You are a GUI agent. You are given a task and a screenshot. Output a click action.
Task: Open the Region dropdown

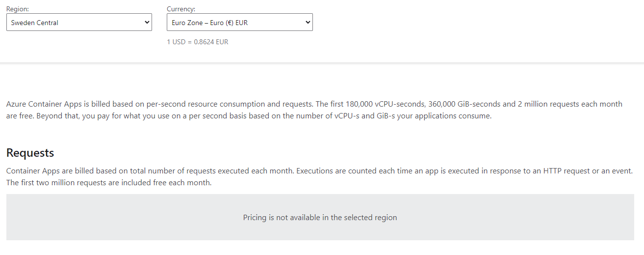click(78, 22)
